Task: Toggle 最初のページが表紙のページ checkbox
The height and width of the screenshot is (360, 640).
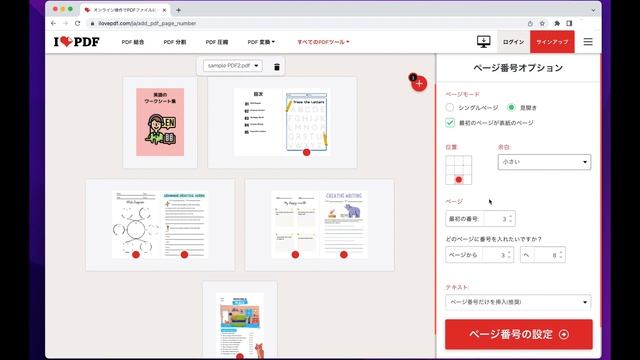Action: click(x=450, y=122)
